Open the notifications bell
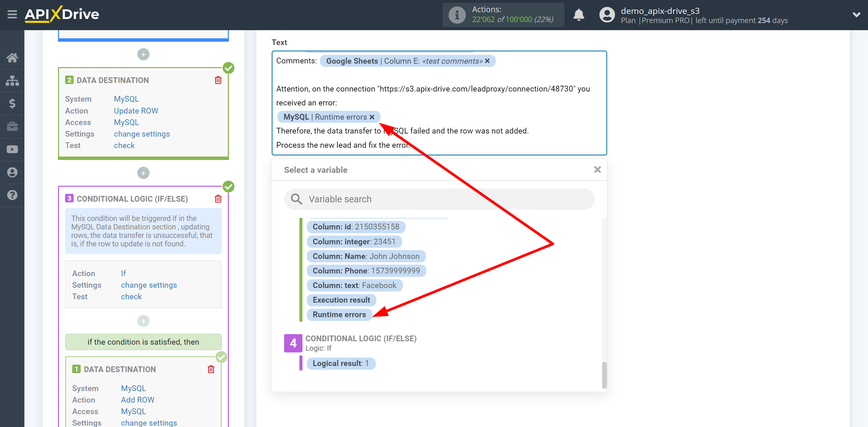The width and height of the screenshot is (868, 427). point(579,15)
